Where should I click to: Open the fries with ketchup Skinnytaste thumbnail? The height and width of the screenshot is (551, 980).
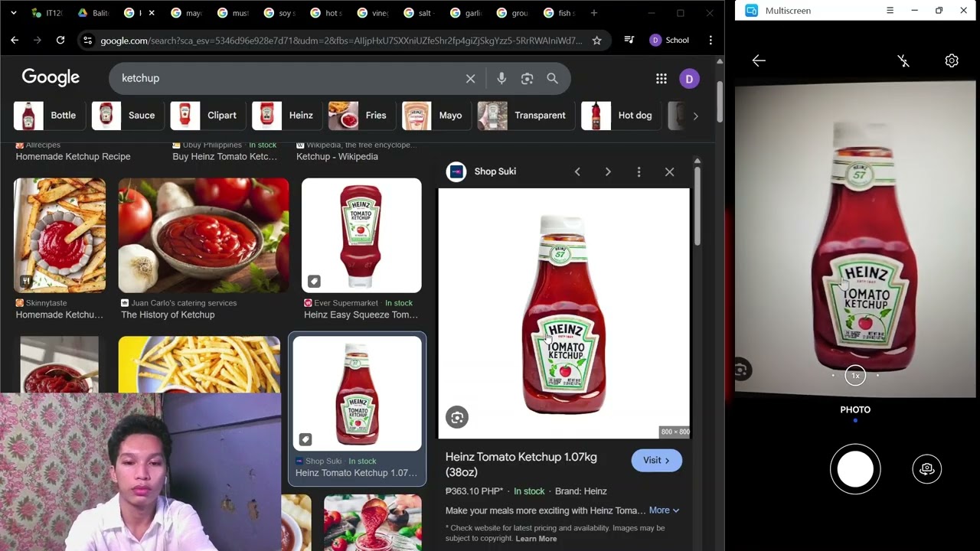pyautogui.click(x=60, y=236)
